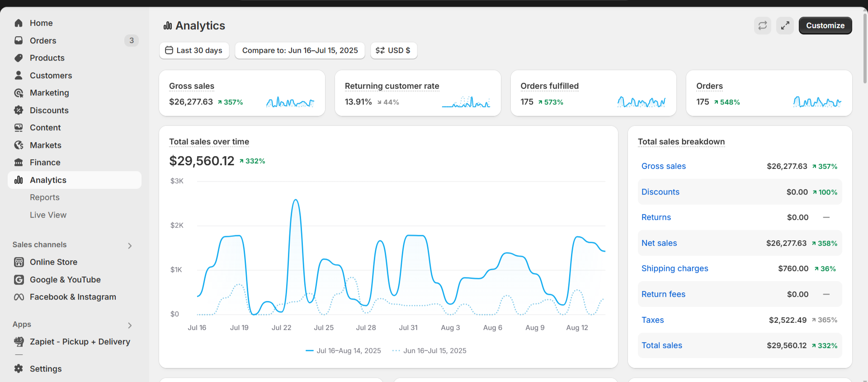Open the Orders fulfilled metric card
The height and width of the screenshot is (382, 868).
[x=594, y=93]
